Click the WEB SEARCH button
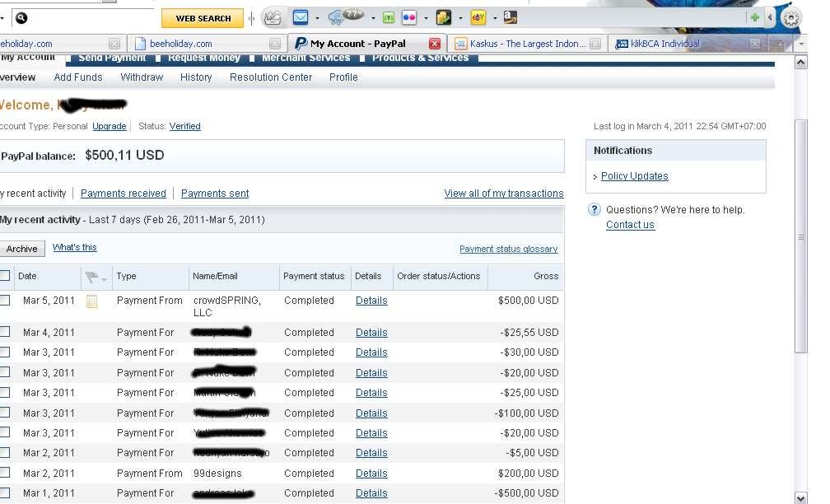830x504 pixels. pos(203,18)
